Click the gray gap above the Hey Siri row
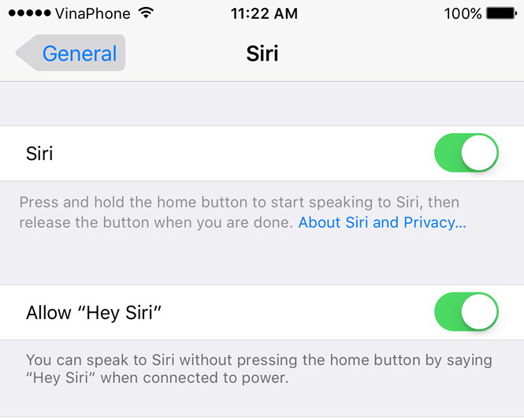 point(262,259)
